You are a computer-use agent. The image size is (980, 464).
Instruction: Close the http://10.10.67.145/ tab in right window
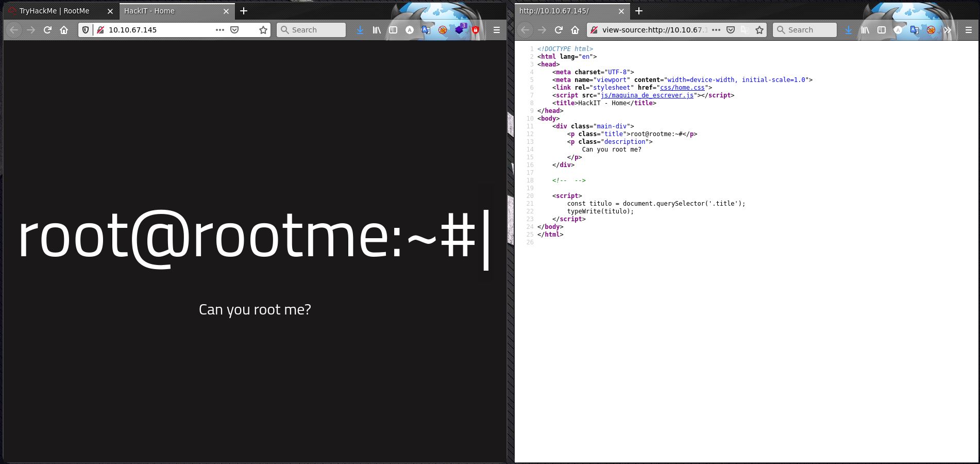(x=621, y=11)
